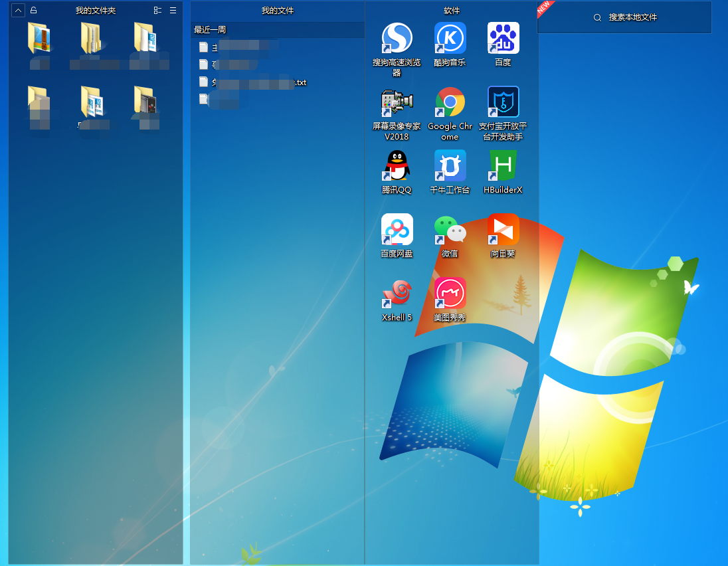Select the 软件 panel title
Viewport: 728px width, 566px height.
click(x=452, y=10)
